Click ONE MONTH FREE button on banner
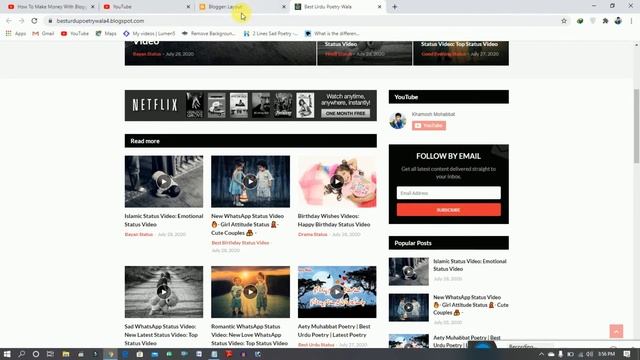Screen dimensions: 640x360 pyautogui.click(x=345, y=113)
